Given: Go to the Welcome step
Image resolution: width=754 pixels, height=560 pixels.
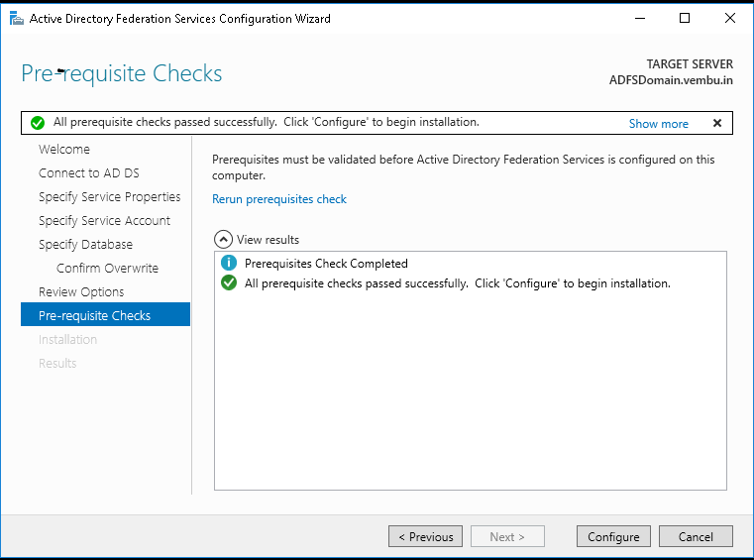Looking at the screenshot, I should point(64,149).
